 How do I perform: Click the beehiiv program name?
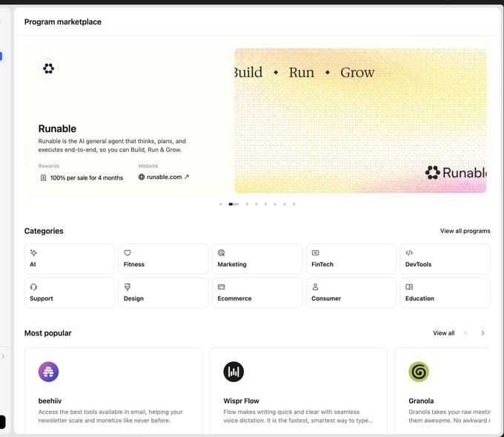point(50,401)
